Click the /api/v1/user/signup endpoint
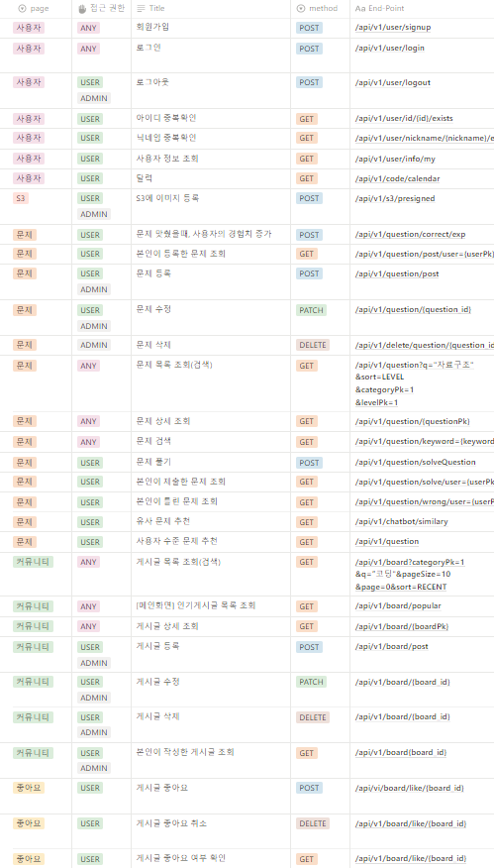The image size is (494, 868). point(393,28)
